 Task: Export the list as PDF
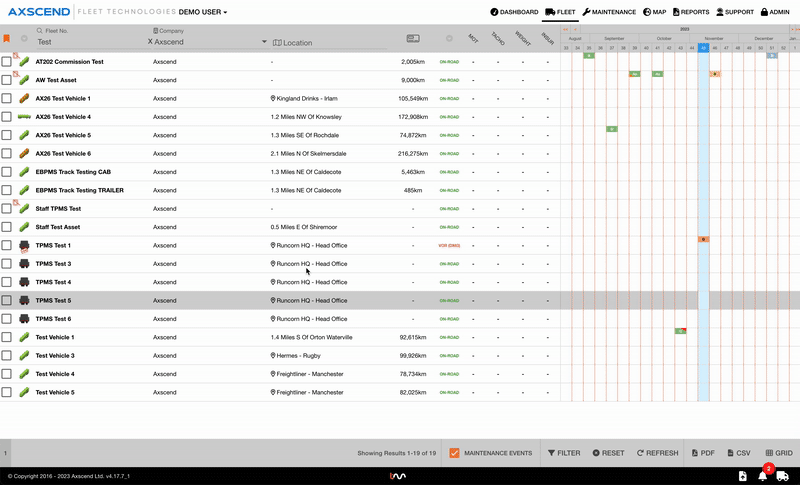pyautogui.click(x=701, y=453)
